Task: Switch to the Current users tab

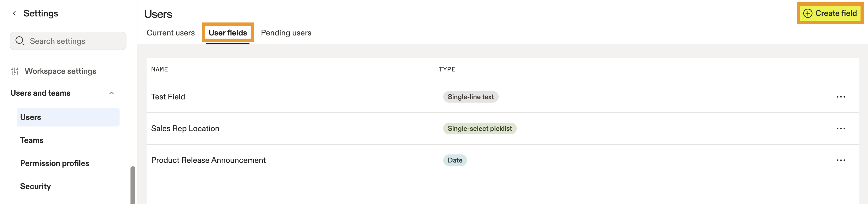Action: [170, 33]
